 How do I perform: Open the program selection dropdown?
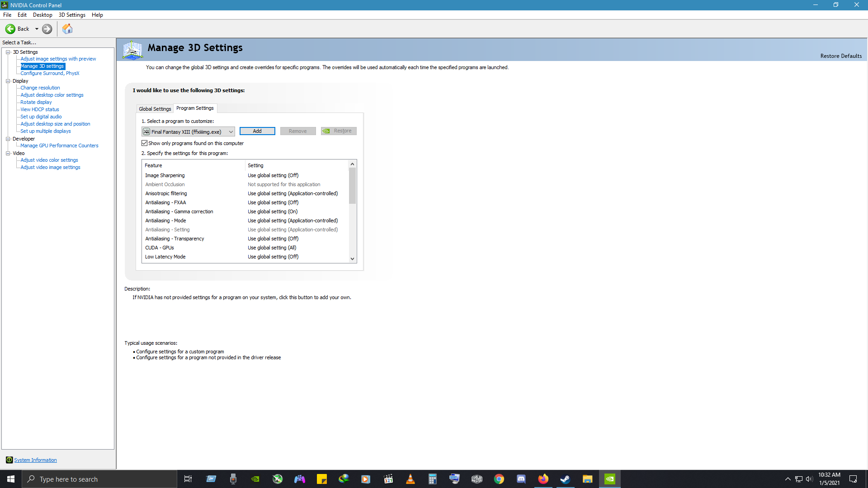coord(231,132)
